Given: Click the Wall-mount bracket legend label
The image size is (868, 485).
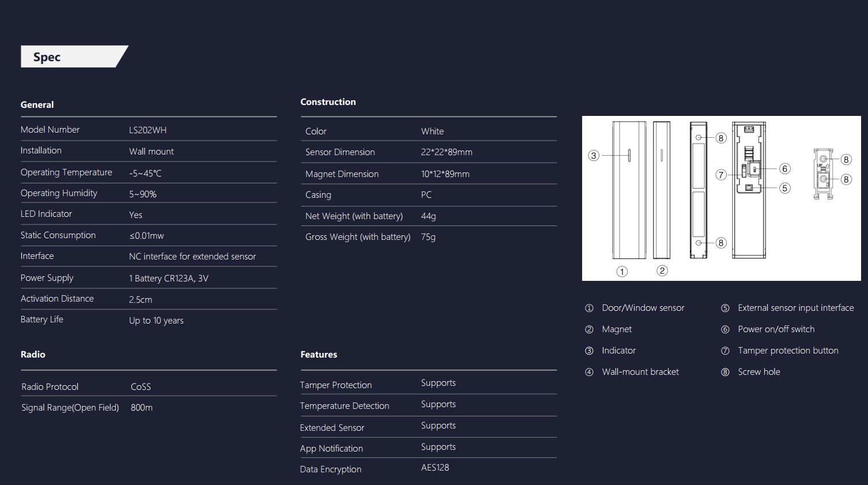Looking at the screenshot, I should point(640,372).
